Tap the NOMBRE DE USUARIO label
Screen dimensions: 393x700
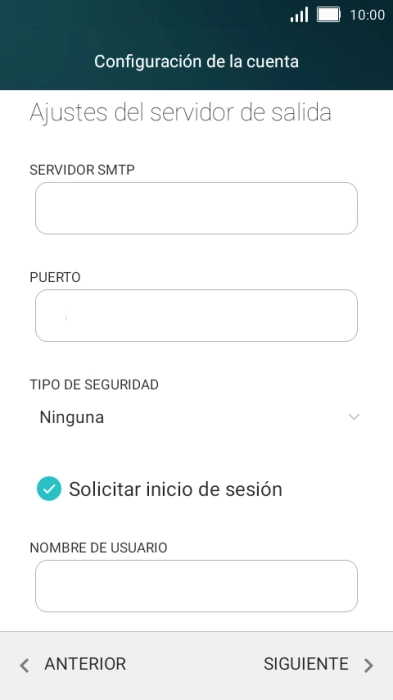pyautogui.click(x=98, y=548)
